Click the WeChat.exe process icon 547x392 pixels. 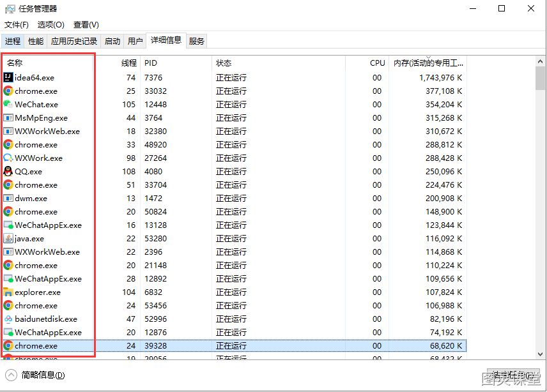coord(9,104)
